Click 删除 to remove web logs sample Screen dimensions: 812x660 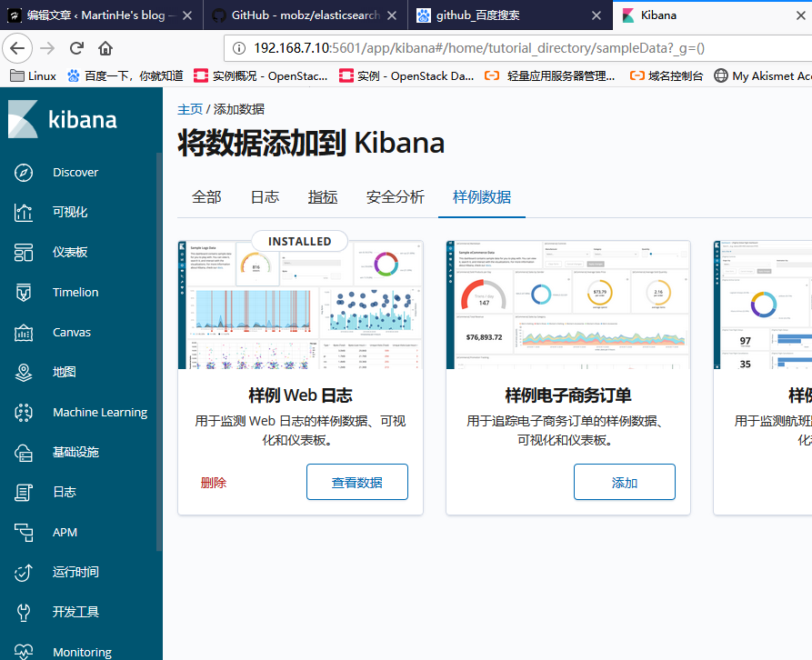click(x=214, y=483)
